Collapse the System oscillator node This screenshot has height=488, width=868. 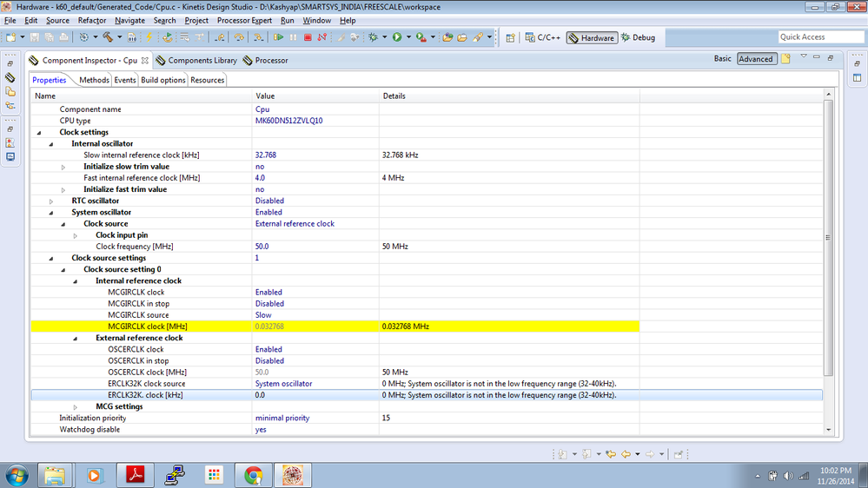coord(51,213)
